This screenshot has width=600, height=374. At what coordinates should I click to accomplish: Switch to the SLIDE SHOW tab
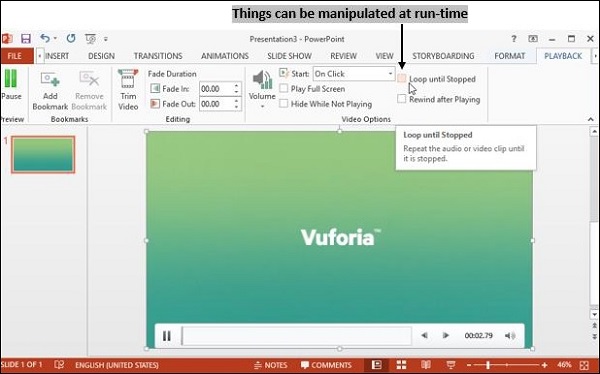pyautogui.click(x=289, y=56)
